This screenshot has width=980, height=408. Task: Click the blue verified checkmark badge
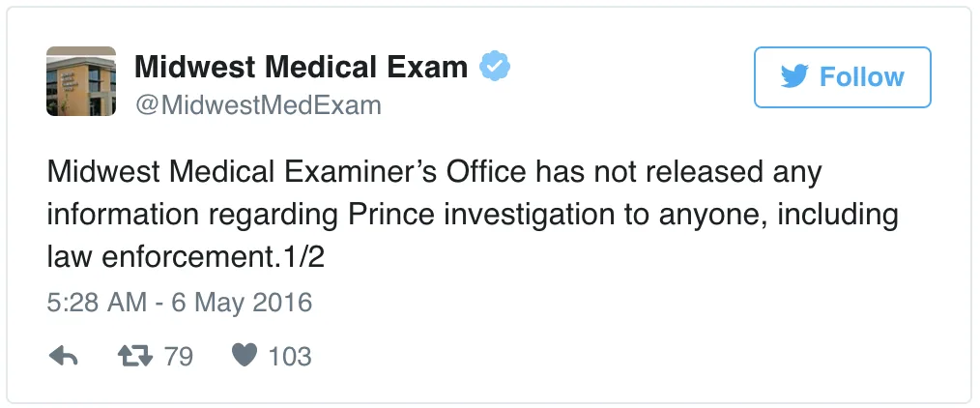point(495,67)
